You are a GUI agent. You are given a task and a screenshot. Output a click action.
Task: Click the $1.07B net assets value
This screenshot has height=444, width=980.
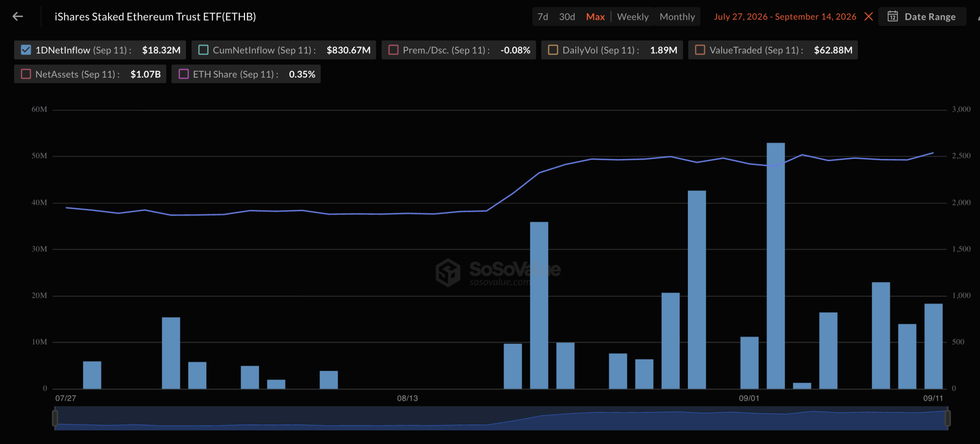coord(145,74)
